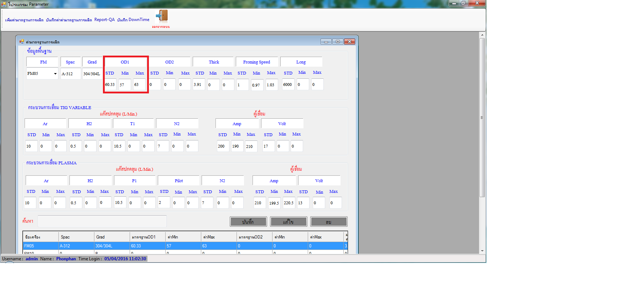Minimize the ค่ามาตรฐานการผลิต inner window
The height and width of the screenshot is (308, 644).
pyautogui.click(x=326, y=42)
